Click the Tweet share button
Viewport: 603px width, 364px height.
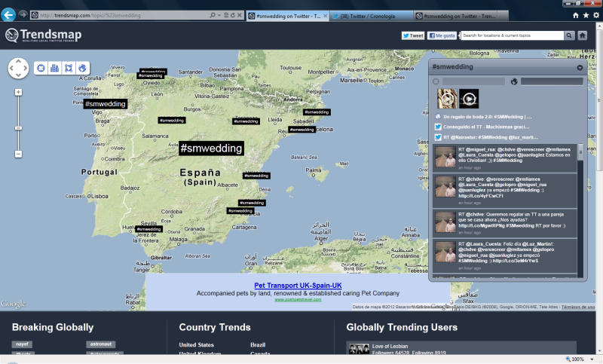point(413,35)
